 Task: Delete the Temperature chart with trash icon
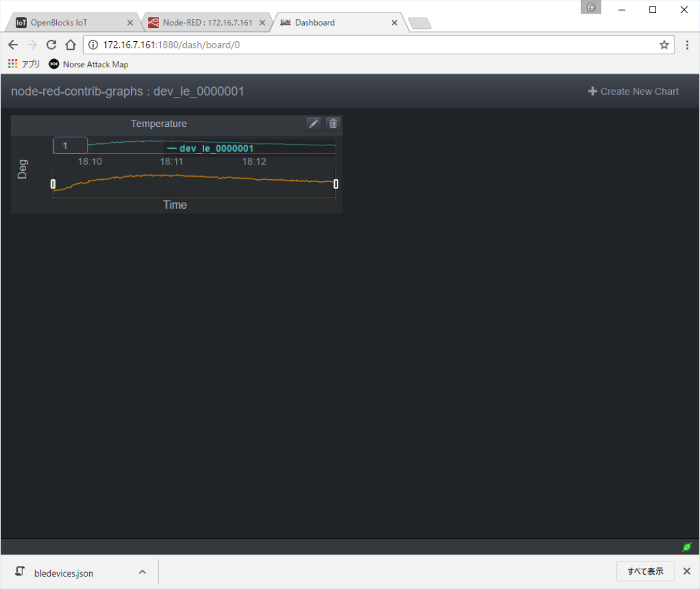(x=333, y=124)
